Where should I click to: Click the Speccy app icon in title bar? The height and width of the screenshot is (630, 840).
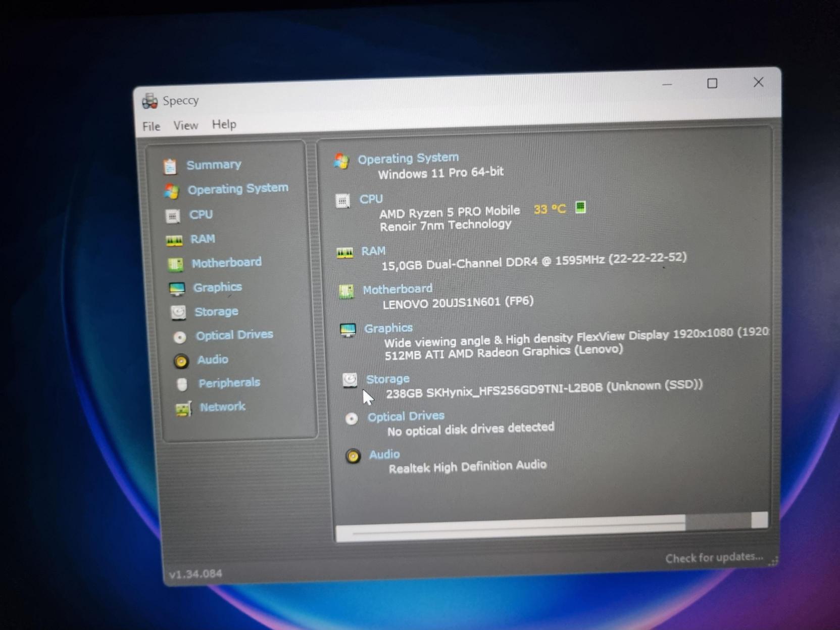click(150, 101)
